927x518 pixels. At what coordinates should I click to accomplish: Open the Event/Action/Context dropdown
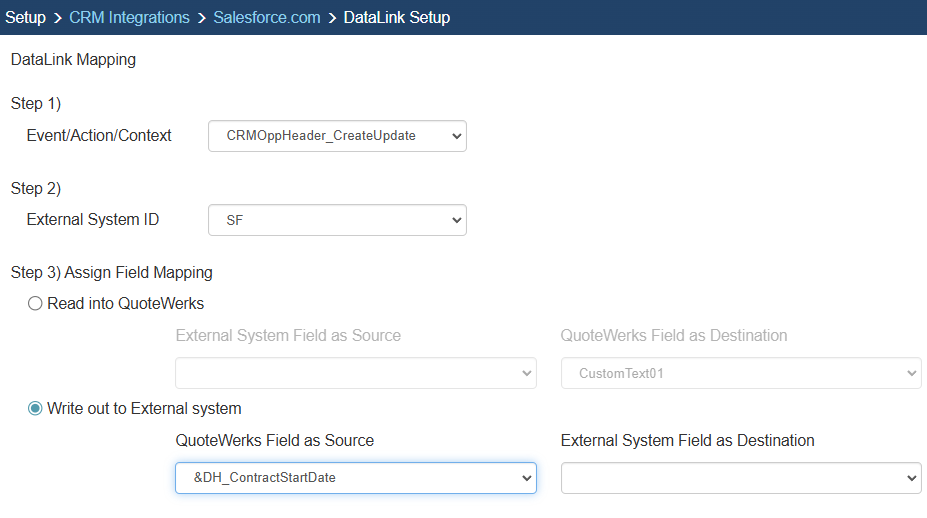tap(336, 136)
